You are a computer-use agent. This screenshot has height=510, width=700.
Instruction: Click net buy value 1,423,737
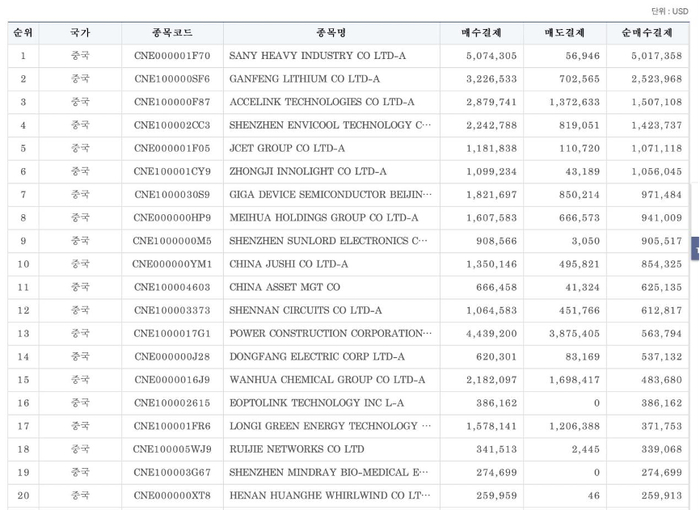(x=657, y=125)
